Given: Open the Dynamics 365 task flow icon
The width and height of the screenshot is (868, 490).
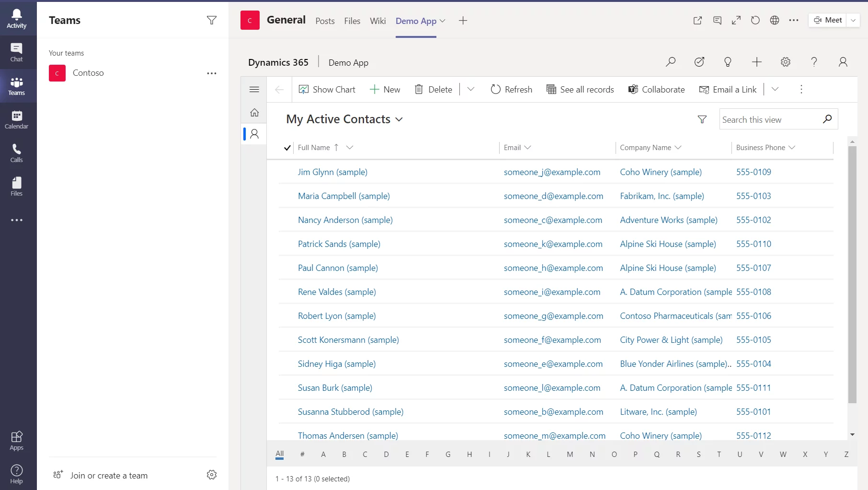Looking at the screenshot, I should coord(699,62).
